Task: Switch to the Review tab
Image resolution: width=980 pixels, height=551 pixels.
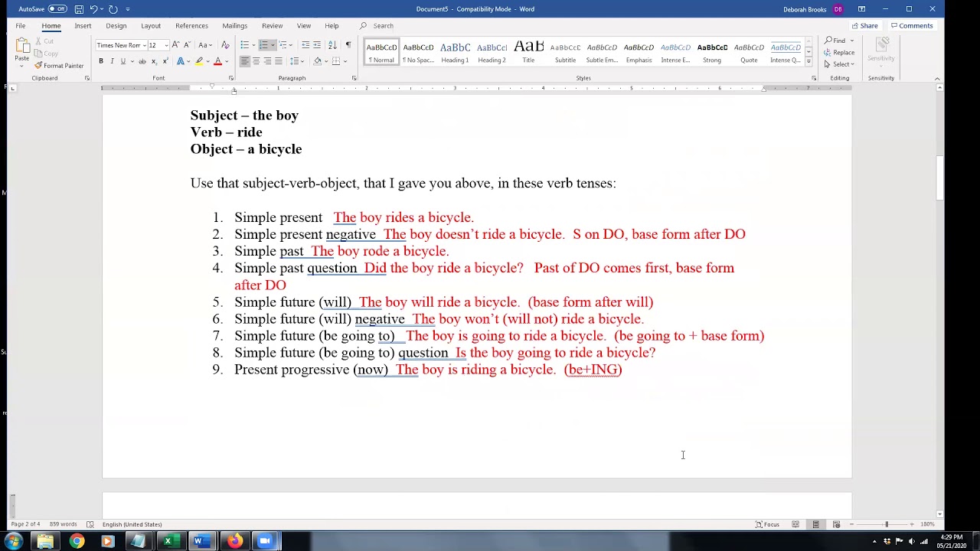Action: click(x=272, y=25)
